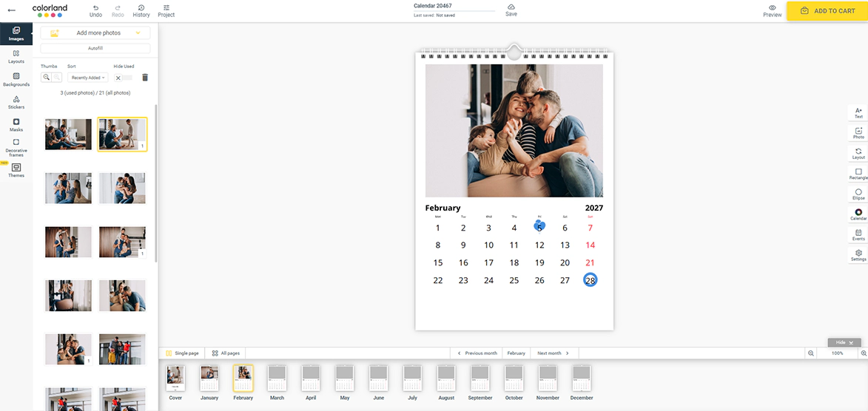Click the 100% zoom value field
This screenshot has height=411, width=868.
pos(837,353)
